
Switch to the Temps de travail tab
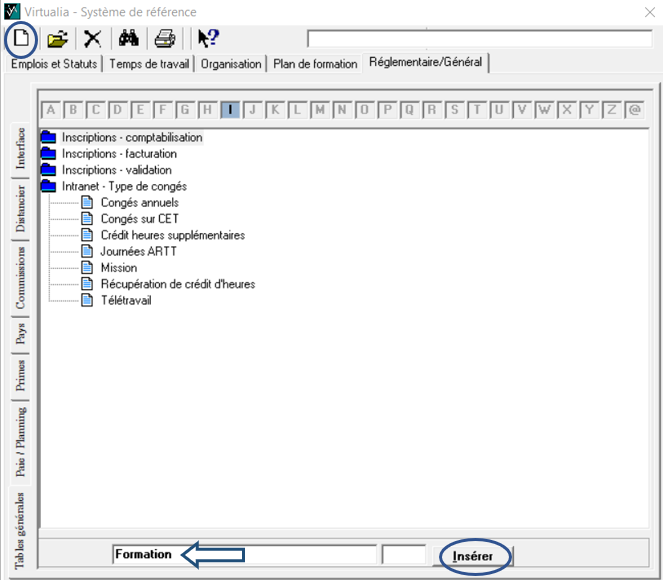(x=150, y=64)
